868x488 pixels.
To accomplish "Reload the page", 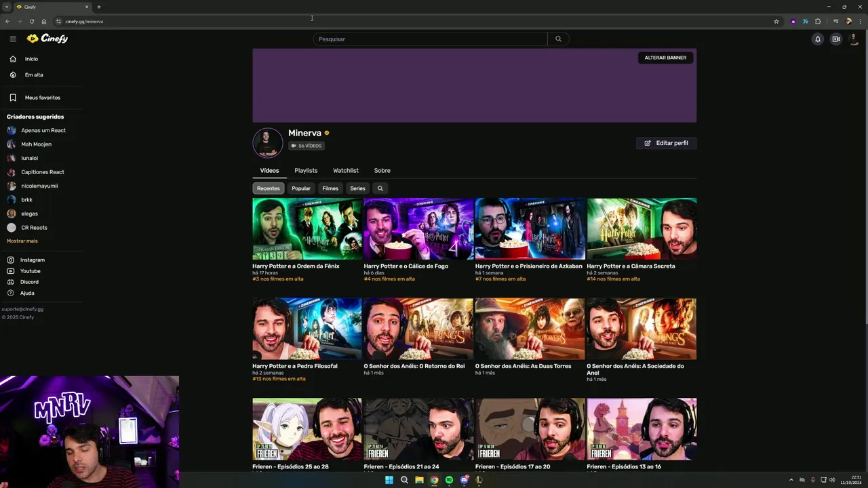I will [x=31, y=21].
